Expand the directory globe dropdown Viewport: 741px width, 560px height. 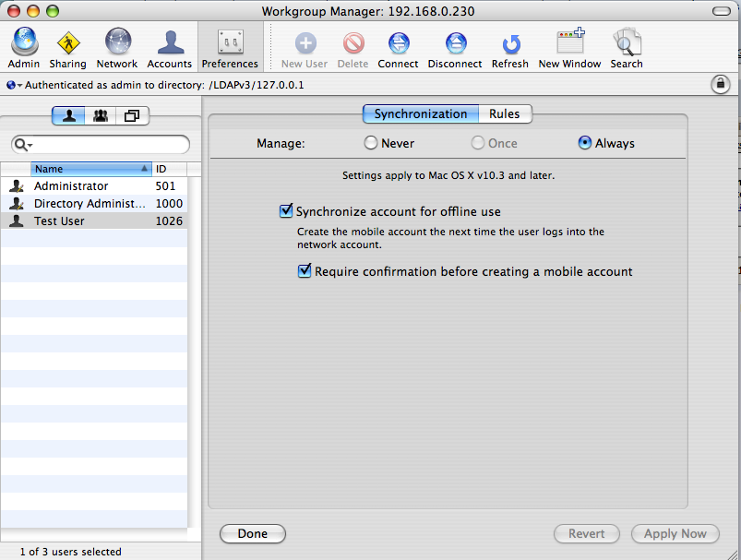[14, 85]
